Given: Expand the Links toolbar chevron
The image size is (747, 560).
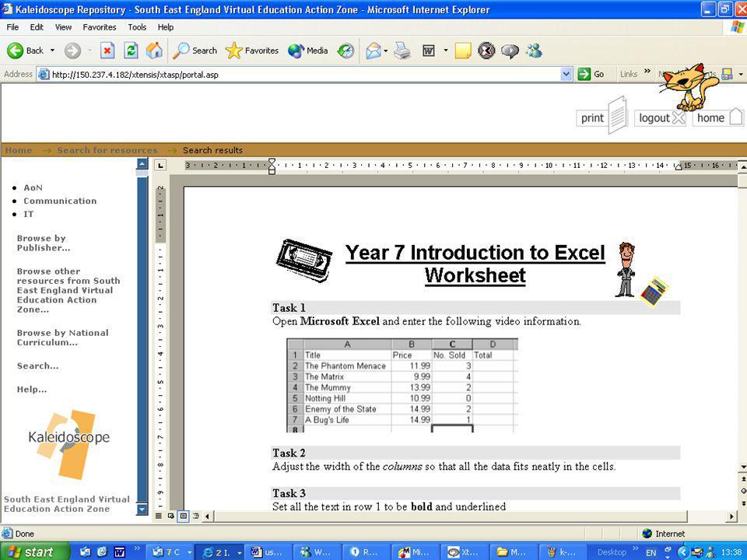Looking at the screenshot, I should pos(647,72).
